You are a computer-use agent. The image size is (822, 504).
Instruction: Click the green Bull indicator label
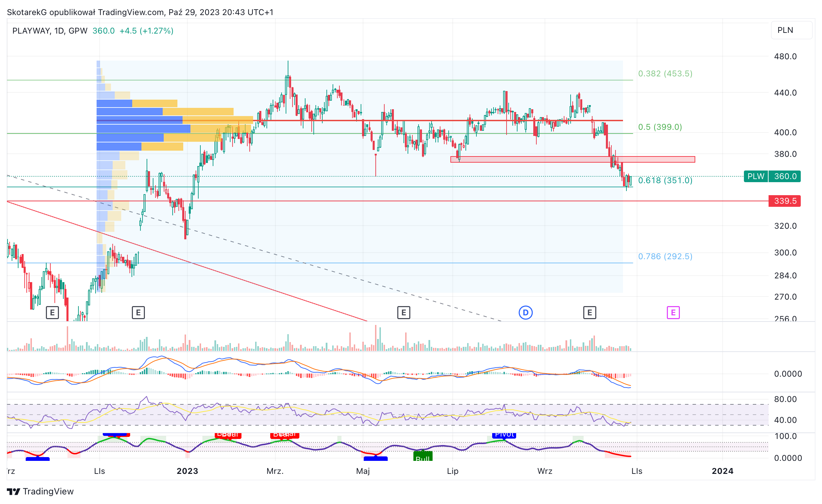coord(423,456)
